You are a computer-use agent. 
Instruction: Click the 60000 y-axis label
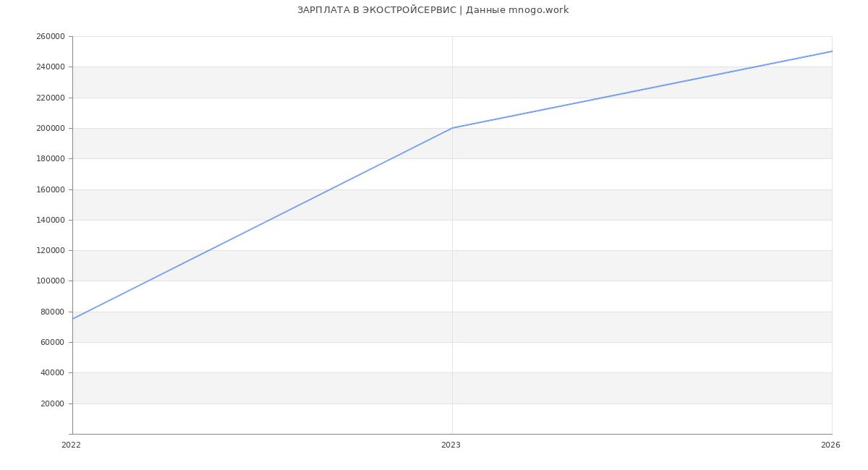tap(52, 343)
